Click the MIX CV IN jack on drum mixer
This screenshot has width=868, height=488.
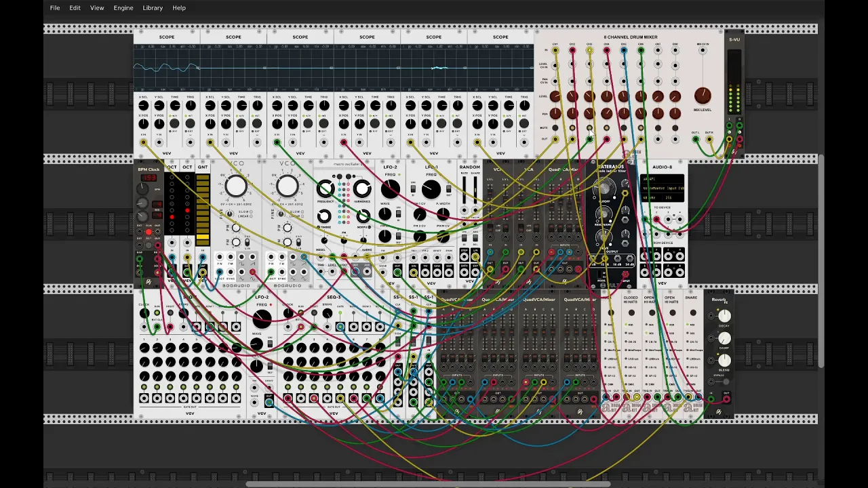[703, 50]
